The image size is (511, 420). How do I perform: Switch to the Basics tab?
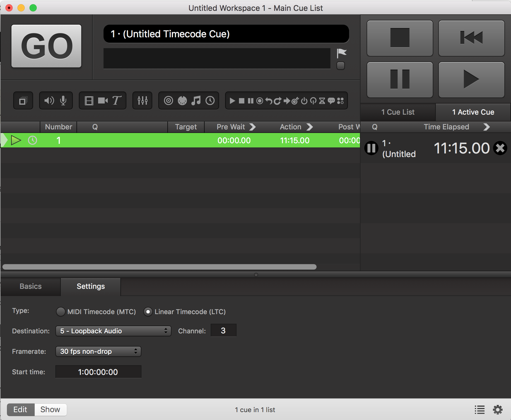click(31, 286)
